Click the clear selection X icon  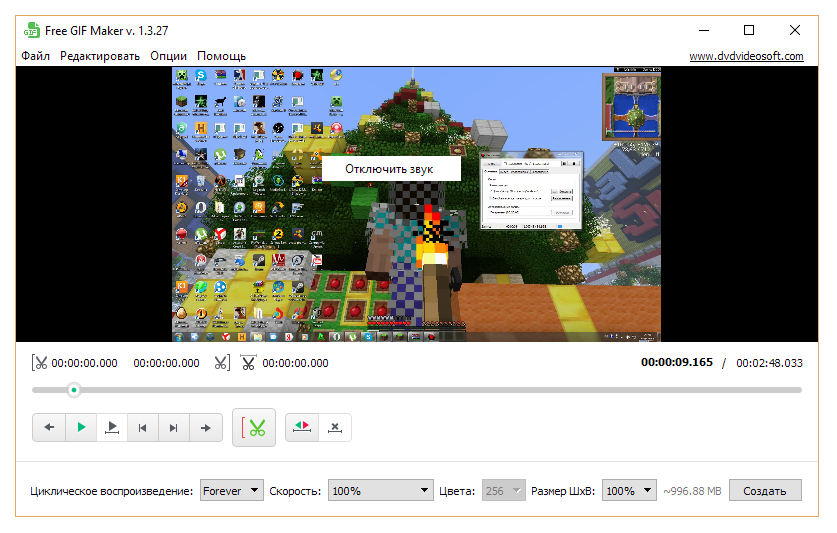click(x=335, y=427)
